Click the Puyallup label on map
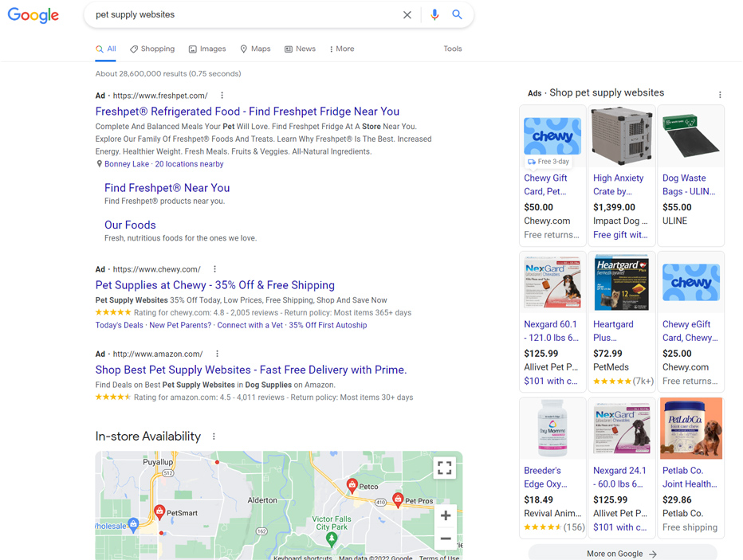The image size is (743, 560). (x=158, y=461)
